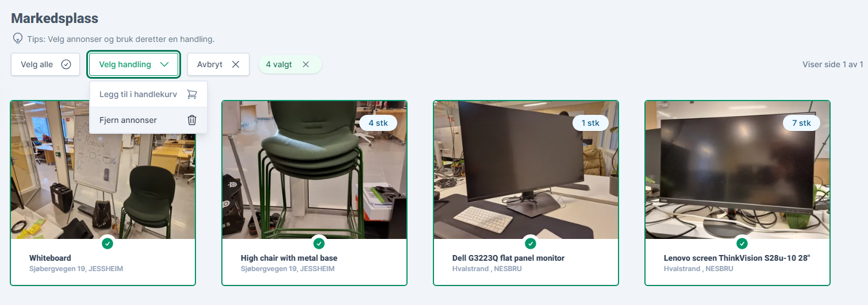This screenshot has height=305, width=868.
Task: Collapse the Velg handling dropdown
Action: tap(134, 64)
